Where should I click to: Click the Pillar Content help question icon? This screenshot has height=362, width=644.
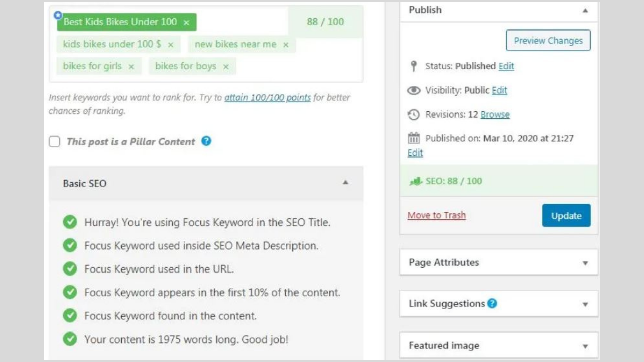click(x=206, y=141)
